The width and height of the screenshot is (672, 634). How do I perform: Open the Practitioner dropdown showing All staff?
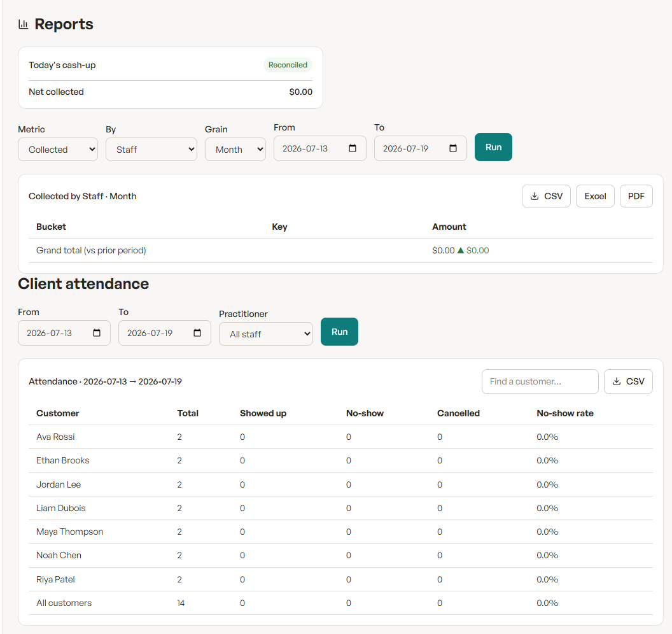[266, 334]
